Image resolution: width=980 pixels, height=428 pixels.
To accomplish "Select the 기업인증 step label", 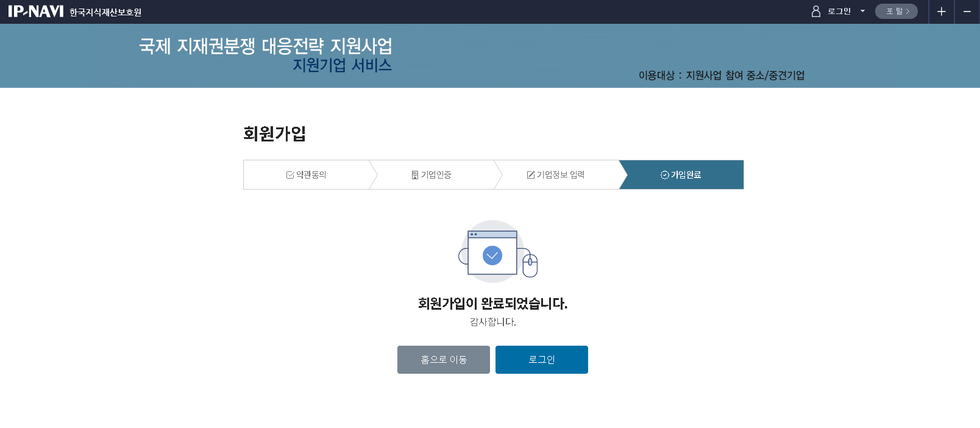I will tap(436, 175).
